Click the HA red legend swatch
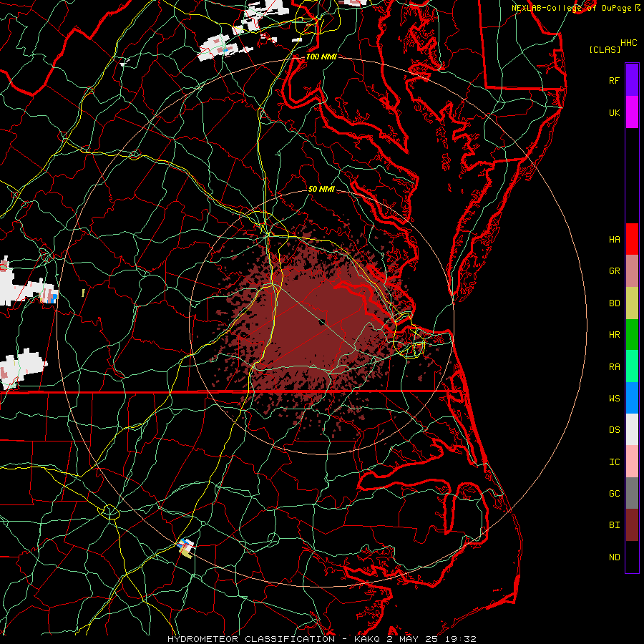 click(x=632, y=239)
